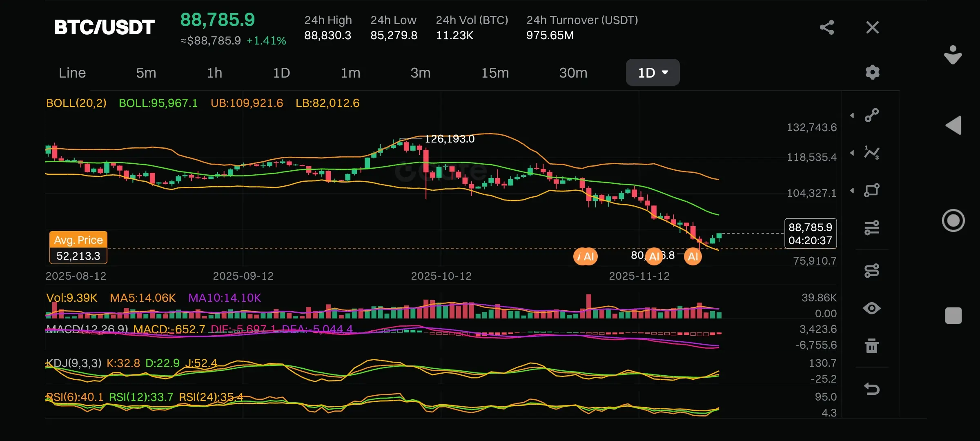980x441 pixels.
Task: Select the trend line drawing tool
Action: 872,115
